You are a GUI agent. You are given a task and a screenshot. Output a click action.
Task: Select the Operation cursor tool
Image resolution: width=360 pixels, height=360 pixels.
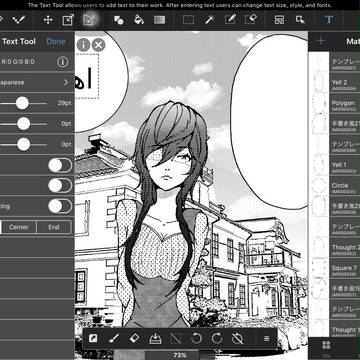tap(300, 20)
